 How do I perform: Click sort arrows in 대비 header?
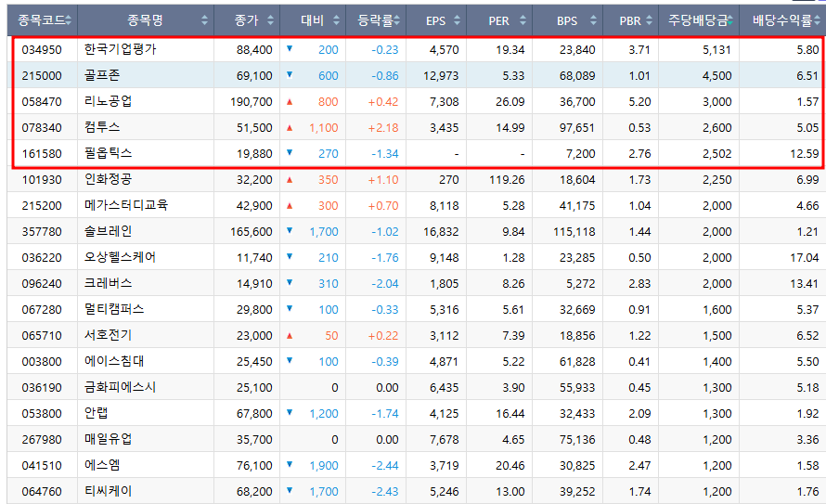tap(336, 20)
